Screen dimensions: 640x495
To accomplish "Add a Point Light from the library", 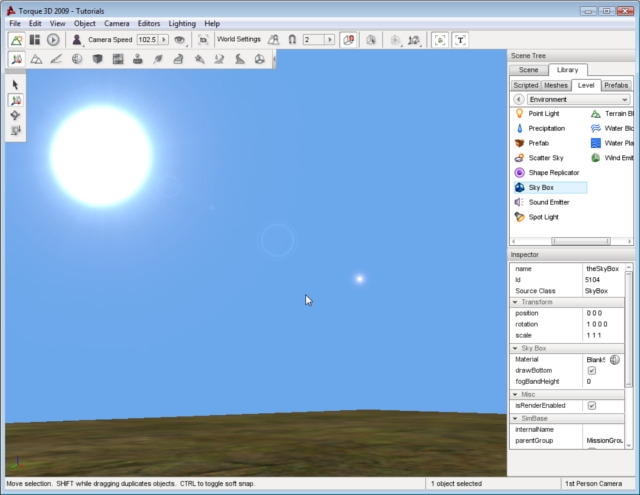I will (x=543, y=114).
